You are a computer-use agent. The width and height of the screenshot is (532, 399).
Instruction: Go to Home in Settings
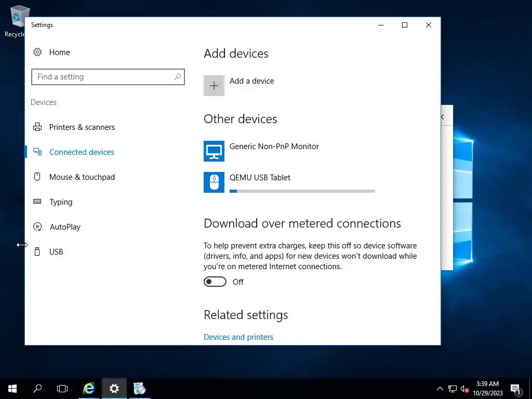[x=59, y=52]
